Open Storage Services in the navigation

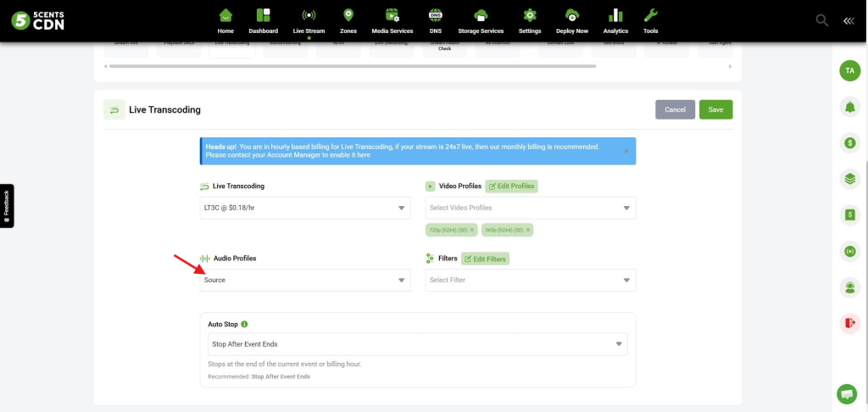point(481,21)
